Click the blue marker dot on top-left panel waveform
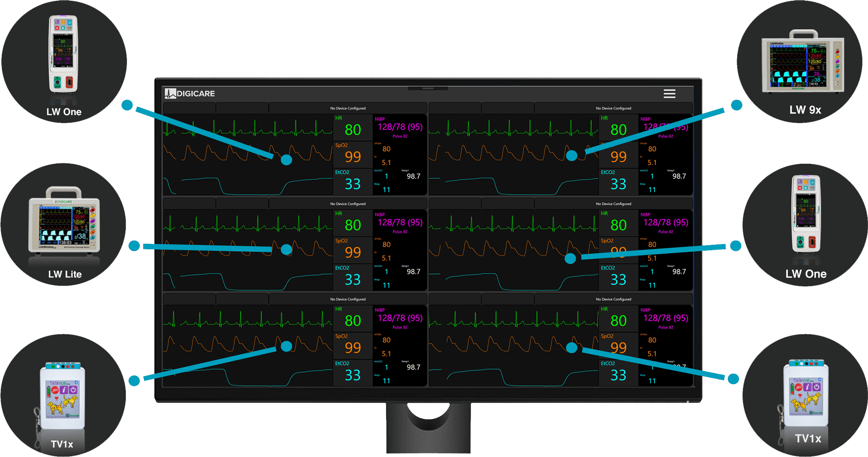This screenshot has width=868, height=457. (x=286, y=160)
